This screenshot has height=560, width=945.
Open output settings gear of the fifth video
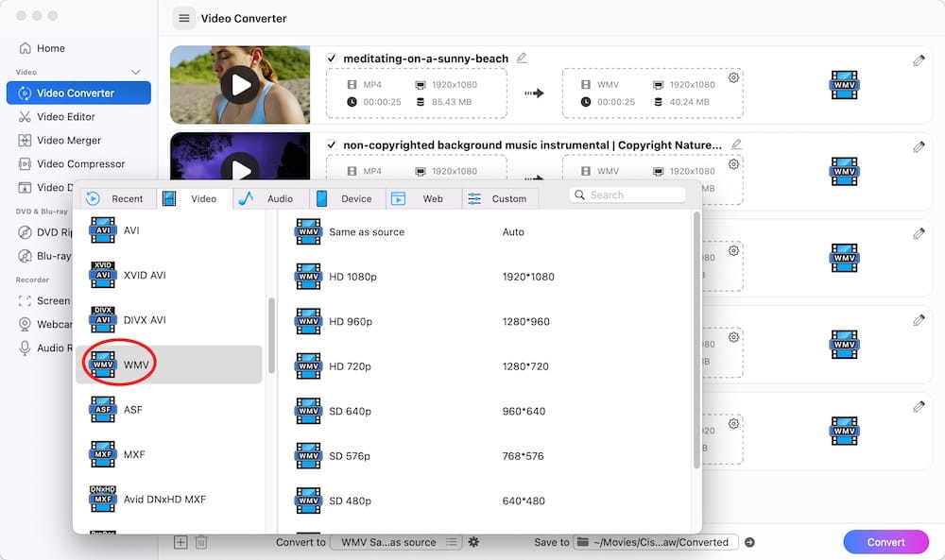tap(733, 424)
